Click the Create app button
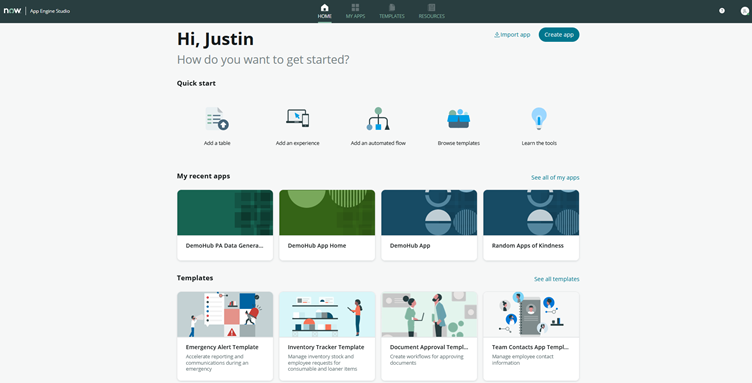This screenshot has height=383, width=752. tap(559, 35)
